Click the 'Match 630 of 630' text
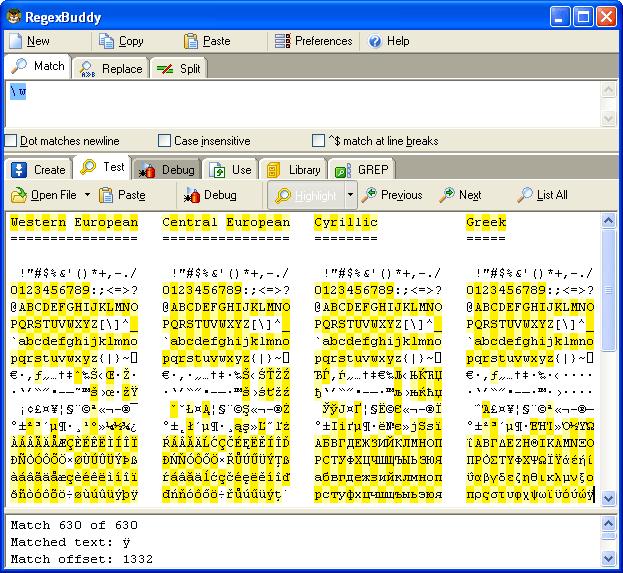Image resolution: width=623 pixels, height=573 pixels. [x=74, y=525]
